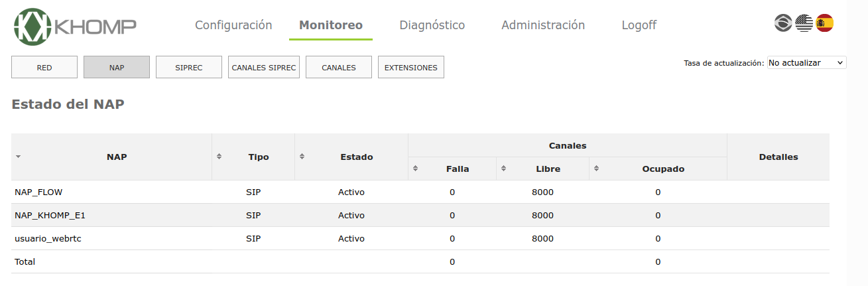Switch language to English US flag
This screenshot has height=286, width=868.
(804, 23)
